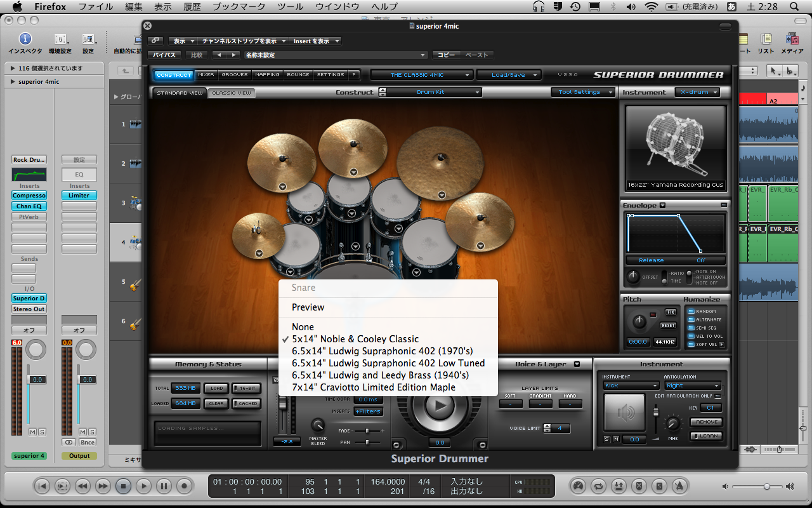Open the Lists icon in Logic toolbar
Viewport: 812px width, 508px height.
point(766,40)
